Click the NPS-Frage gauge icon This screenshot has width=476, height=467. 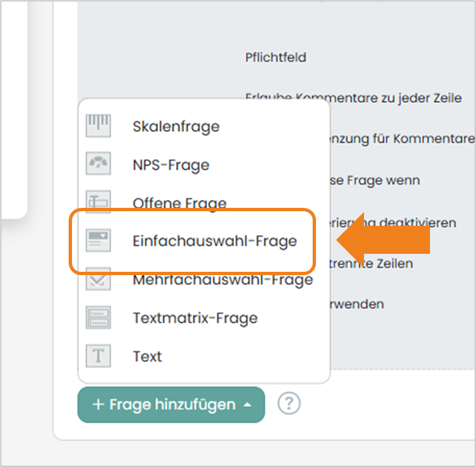click(x=98, y=164)
